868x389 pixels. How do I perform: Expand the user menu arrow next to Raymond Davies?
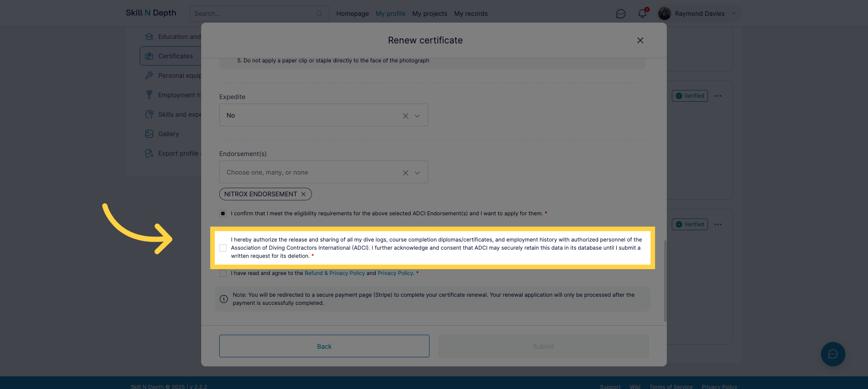tap(734, 14)
